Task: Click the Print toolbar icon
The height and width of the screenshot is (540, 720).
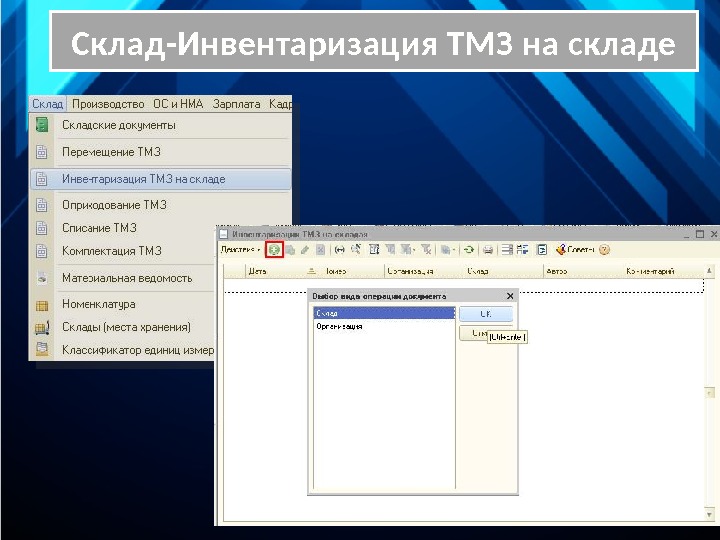Action: click(488, 249)
